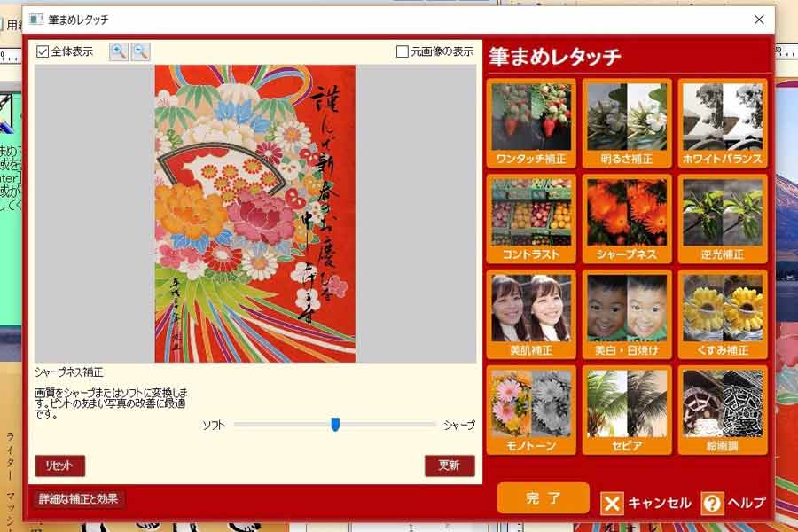
Task: Zoom out with the minus magnifier
Action: point(140,51)
